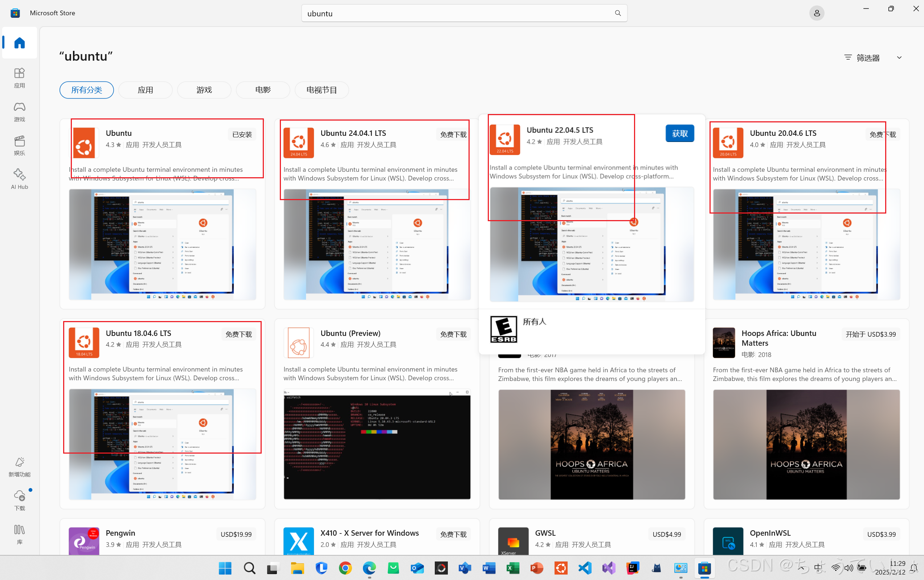
Task: Open 新增功能 in the sidebar
Action: pos(20,467)
